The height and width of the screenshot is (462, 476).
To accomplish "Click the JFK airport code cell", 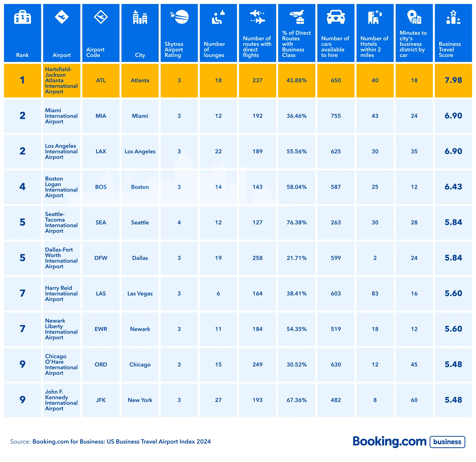I will 101,400.
